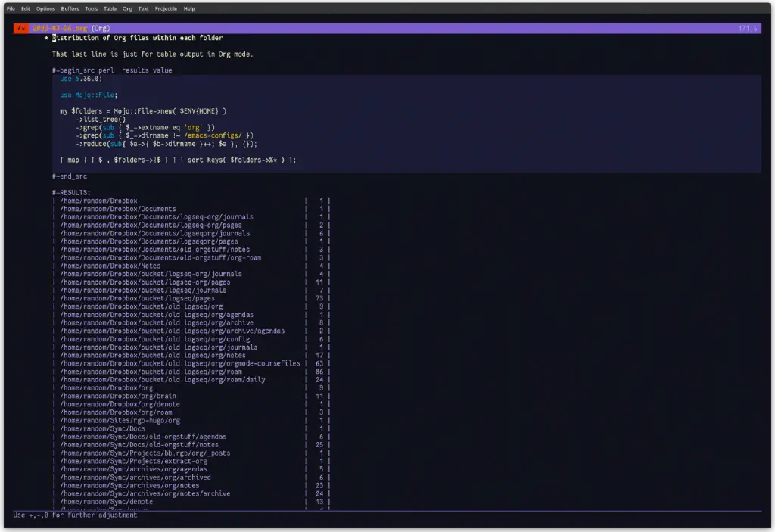
Task: Click the '->list_tree()' code line
Action: (101, 119)
